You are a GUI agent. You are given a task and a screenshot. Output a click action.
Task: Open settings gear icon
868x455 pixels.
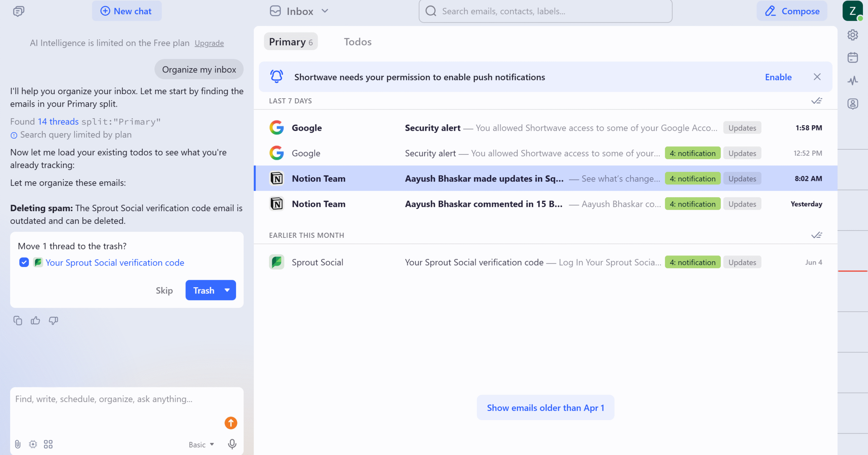pos(853,35)
